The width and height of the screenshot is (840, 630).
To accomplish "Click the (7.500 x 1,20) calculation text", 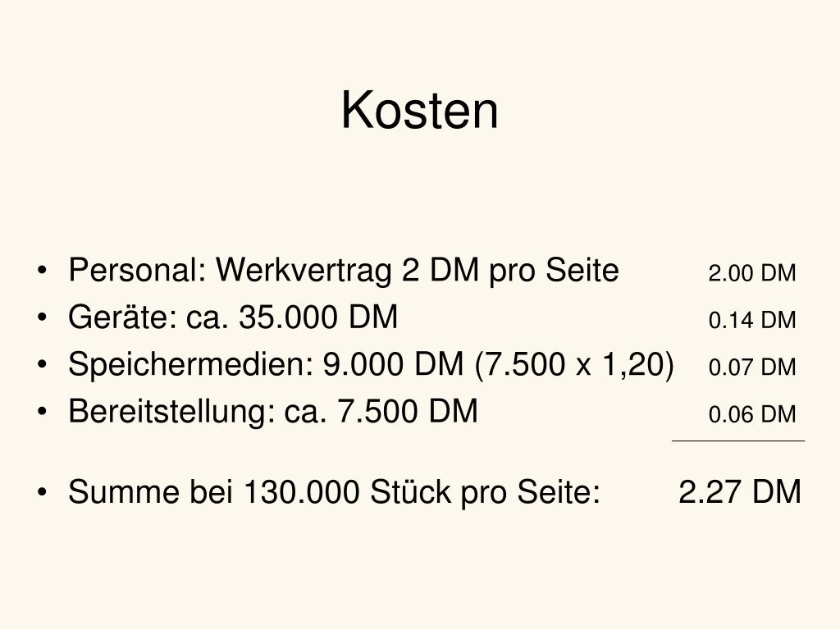I will [x=574, y=365].
